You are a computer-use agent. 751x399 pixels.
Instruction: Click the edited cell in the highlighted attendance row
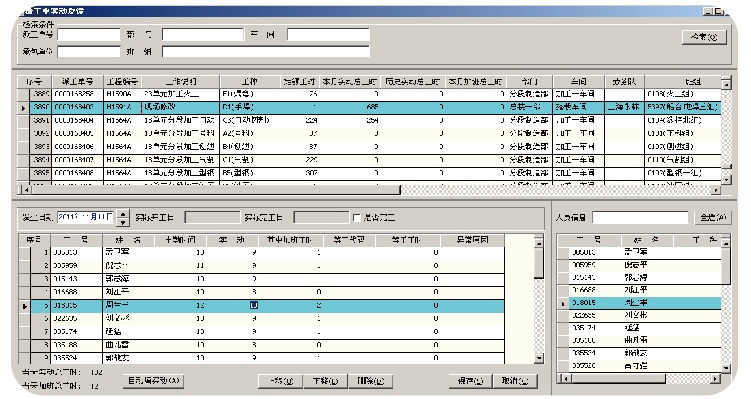(x=254, y=305)
